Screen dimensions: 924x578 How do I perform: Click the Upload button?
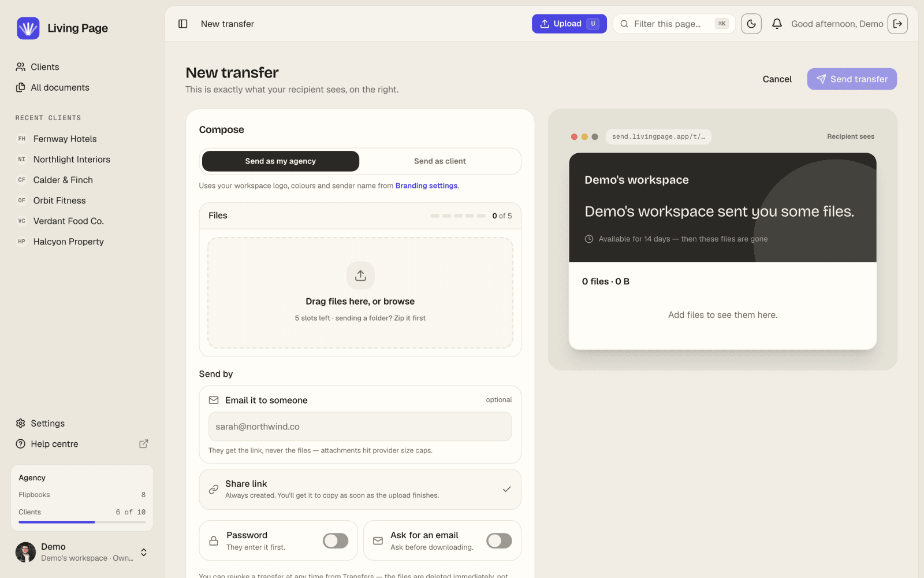(x=569, y=24)
